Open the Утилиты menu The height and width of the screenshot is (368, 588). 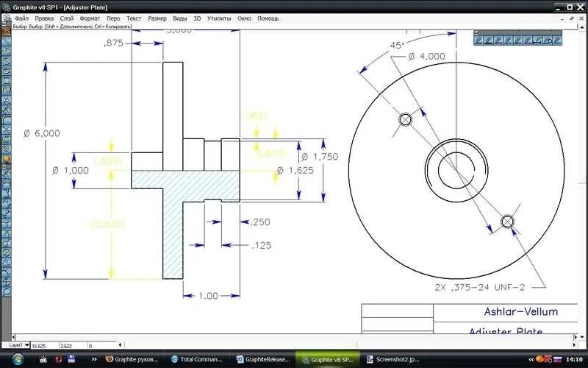219,18
